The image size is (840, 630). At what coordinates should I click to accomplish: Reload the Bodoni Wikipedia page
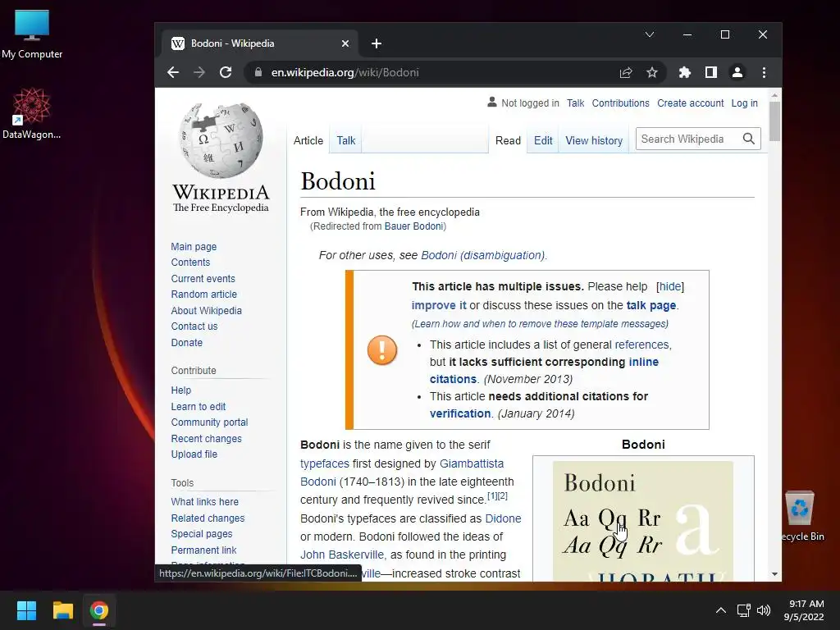[x=226, y=72]
